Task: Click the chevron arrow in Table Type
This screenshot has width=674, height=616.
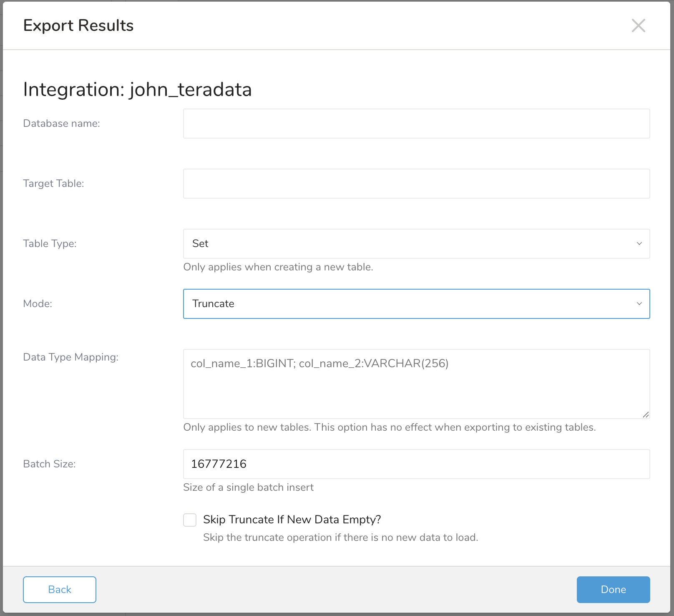Action: click(639, 244)
